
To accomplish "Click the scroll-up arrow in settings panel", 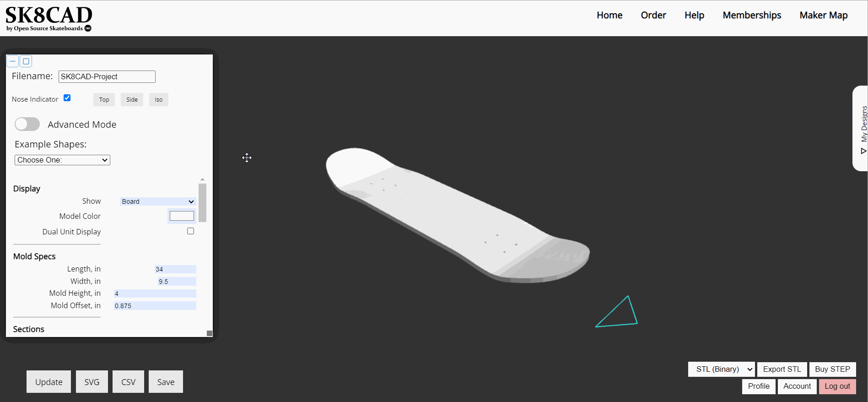I will tap(202, 179).
